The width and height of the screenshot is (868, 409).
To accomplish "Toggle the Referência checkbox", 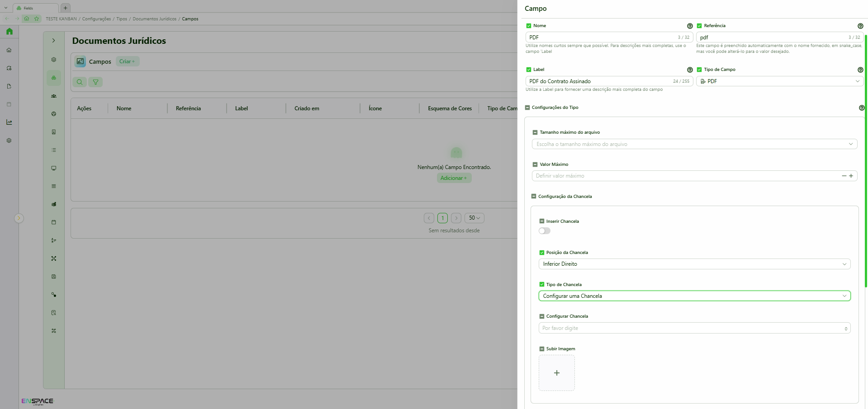I will pos(699,26).
